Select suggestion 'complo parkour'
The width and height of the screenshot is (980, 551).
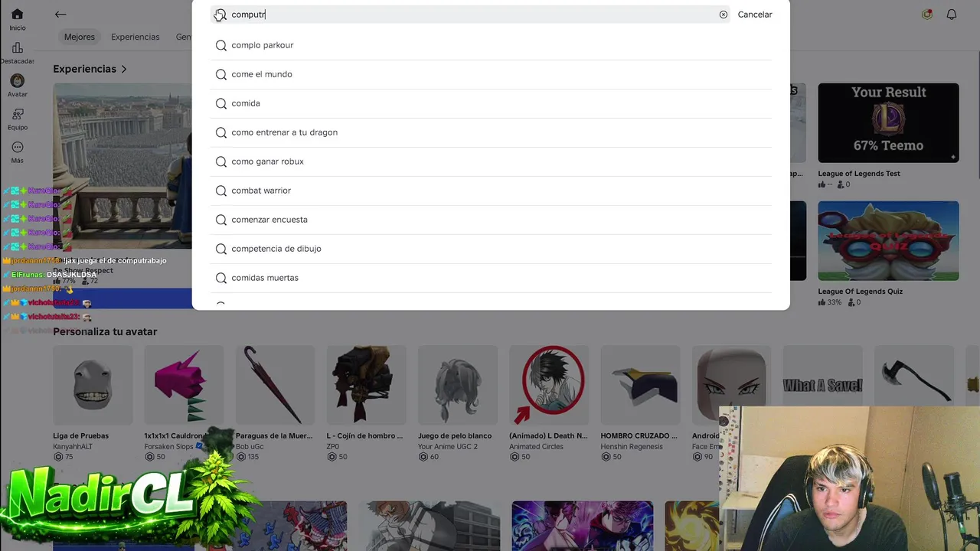point(491,45)
